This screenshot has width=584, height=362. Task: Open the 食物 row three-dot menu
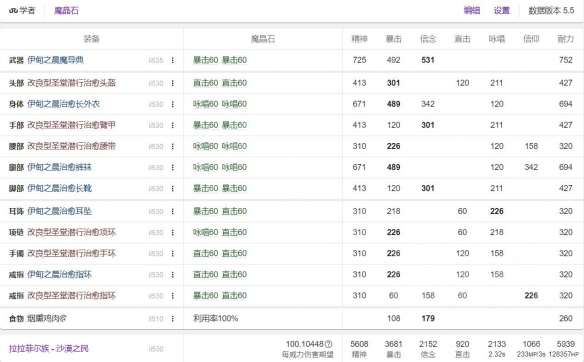pyautogui.click(x=173, y=319)
